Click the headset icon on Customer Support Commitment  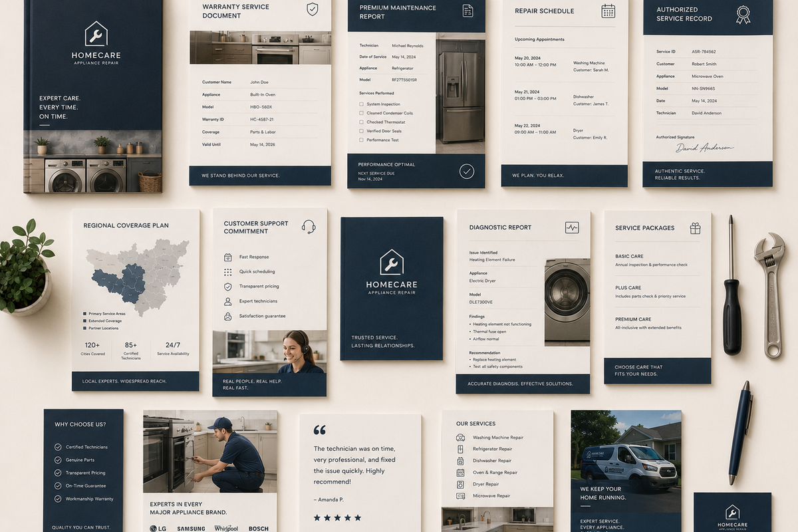pyautogui.click(x=309, y=227)
